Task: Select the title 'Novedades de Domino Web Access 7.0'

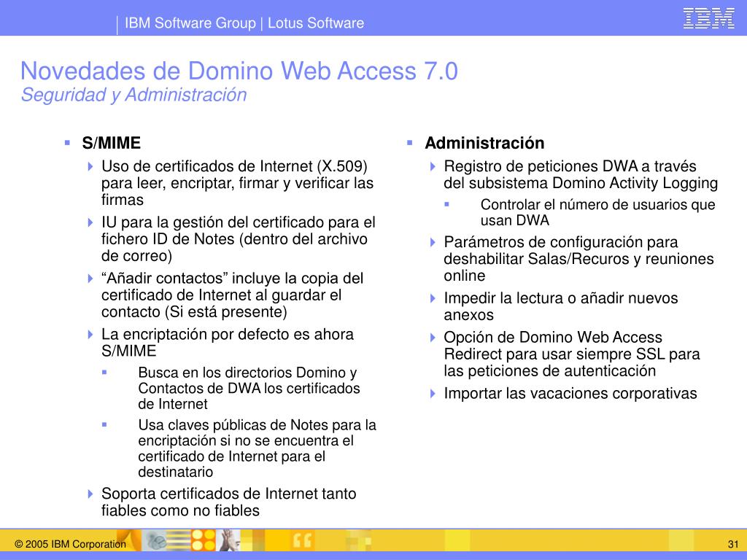Action: pyautogui.click(x=239, y=71)
